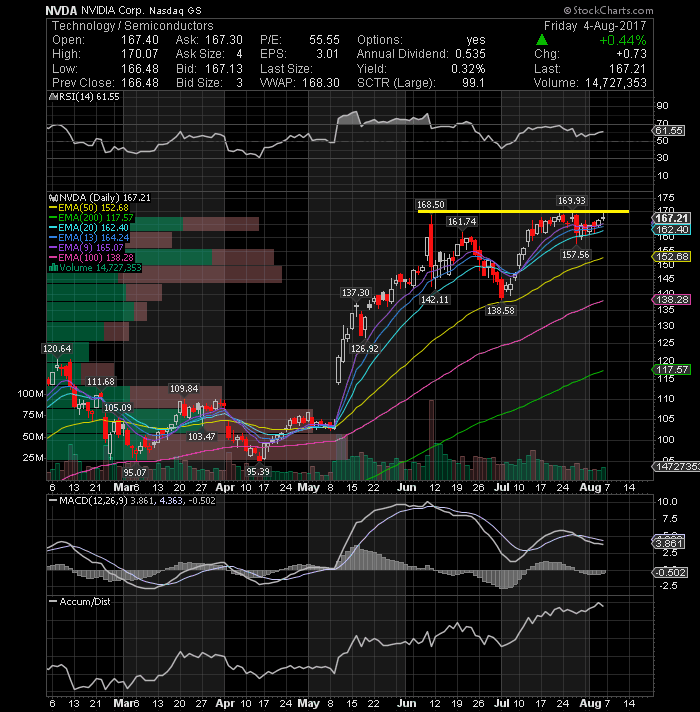Click the Options yes value

coord(475,40)
